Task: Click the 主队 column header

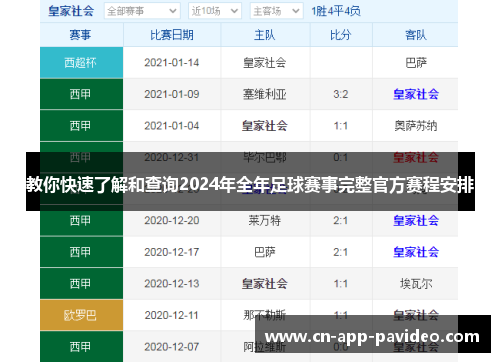Action: click(x=265, y=35)
